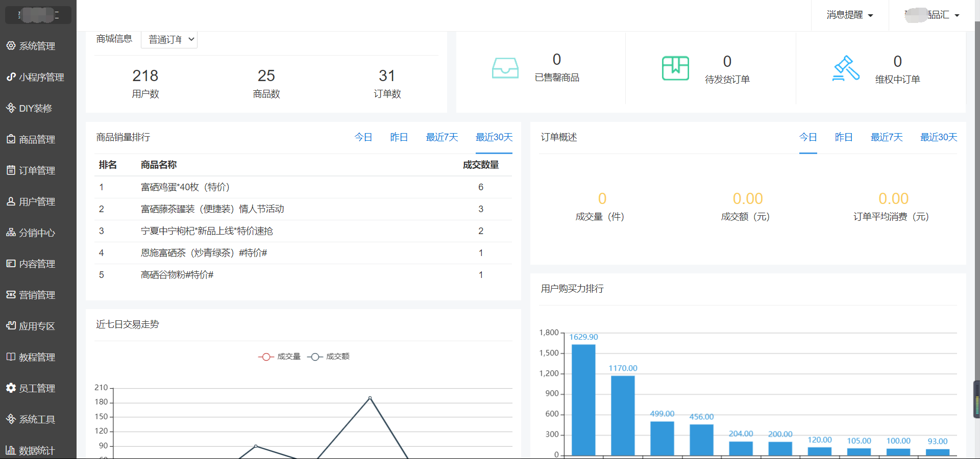Open 员工管理 menu in sidebar
980x459 pixels.
(38, 388)
